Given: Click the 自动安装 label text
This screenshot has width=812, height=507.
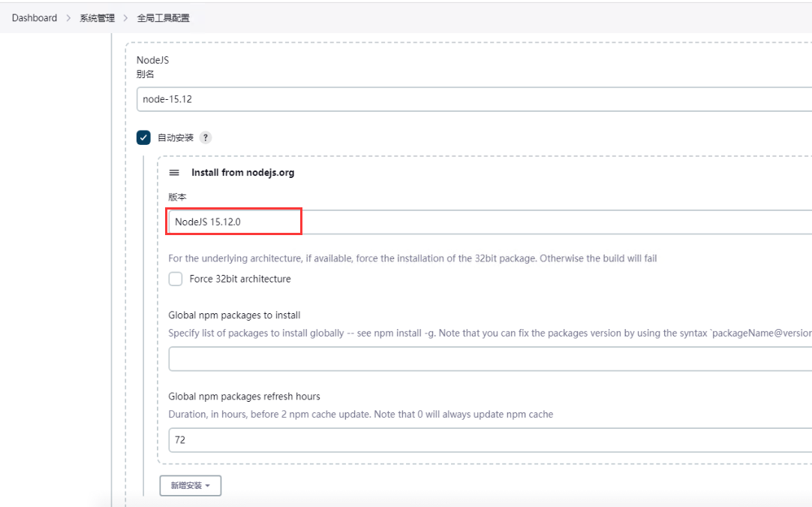Looking at the screenshot, I should click(175, 137).
